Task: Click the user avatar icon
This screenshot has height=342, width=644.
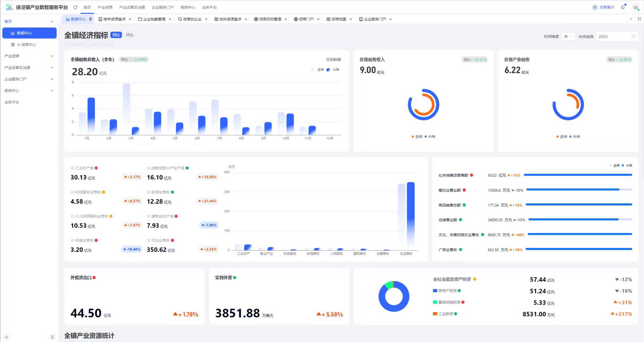Action: click(x=636, y=7)
